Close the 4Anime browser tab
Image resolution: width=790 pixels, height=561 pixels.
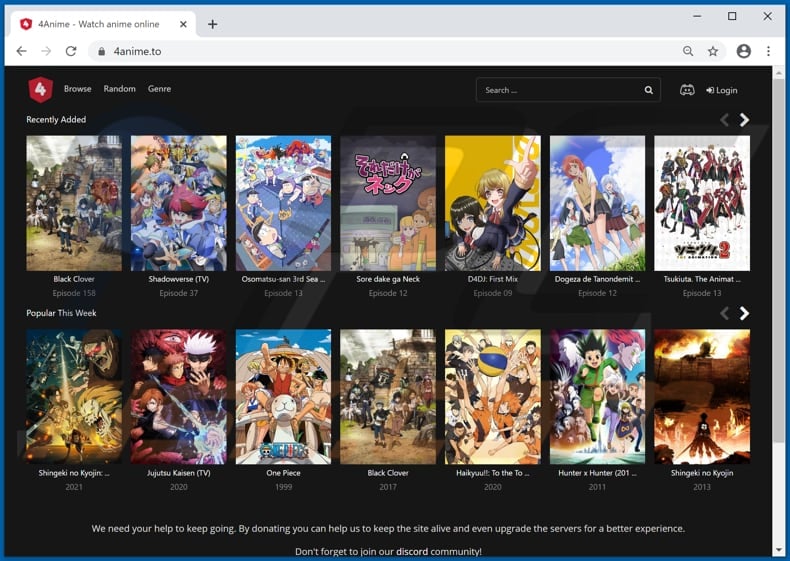183,24
